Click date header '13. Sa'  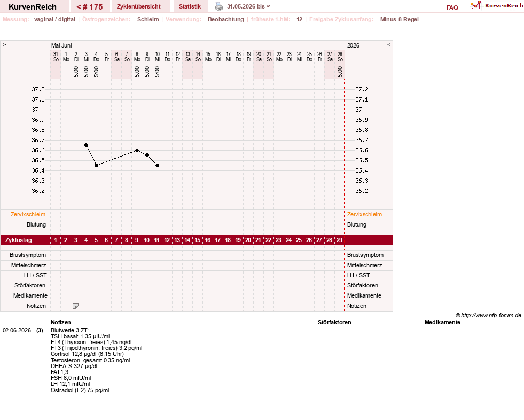188,57
